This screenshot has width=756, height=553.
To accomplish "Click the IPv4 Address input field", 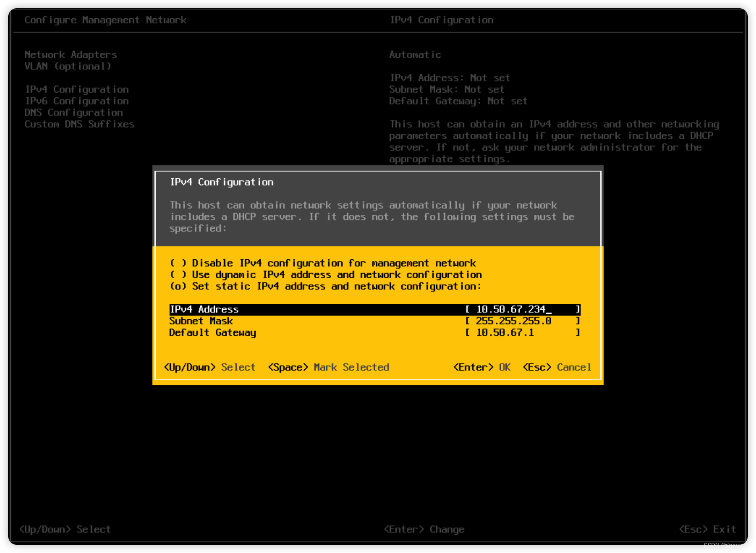I will [522, 309].
